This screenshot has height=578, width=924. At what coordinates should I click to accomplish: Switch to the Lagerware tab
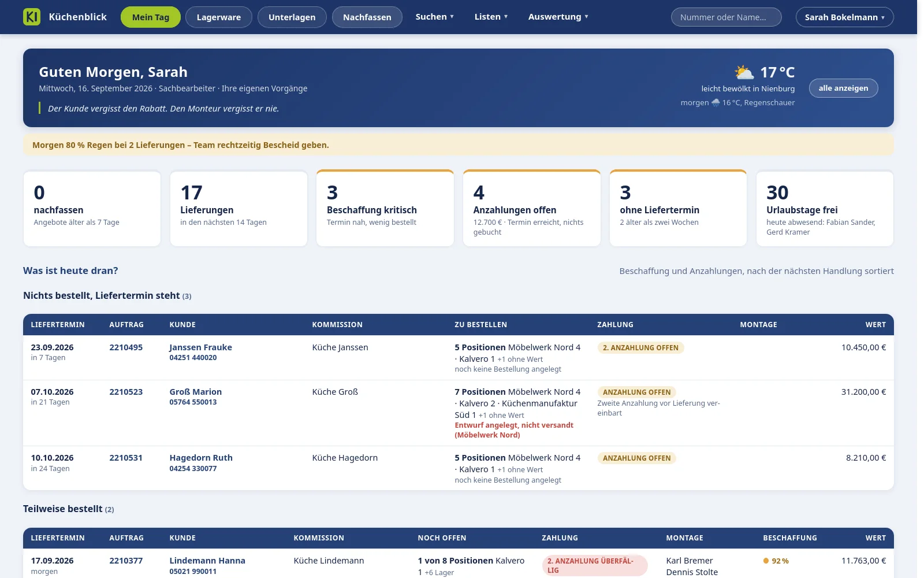pos(219,17)
